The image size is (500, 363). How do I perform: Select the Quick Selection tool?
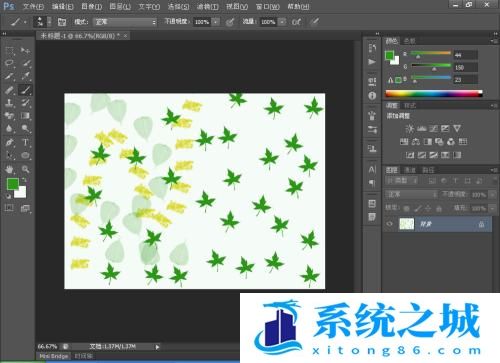25,63
